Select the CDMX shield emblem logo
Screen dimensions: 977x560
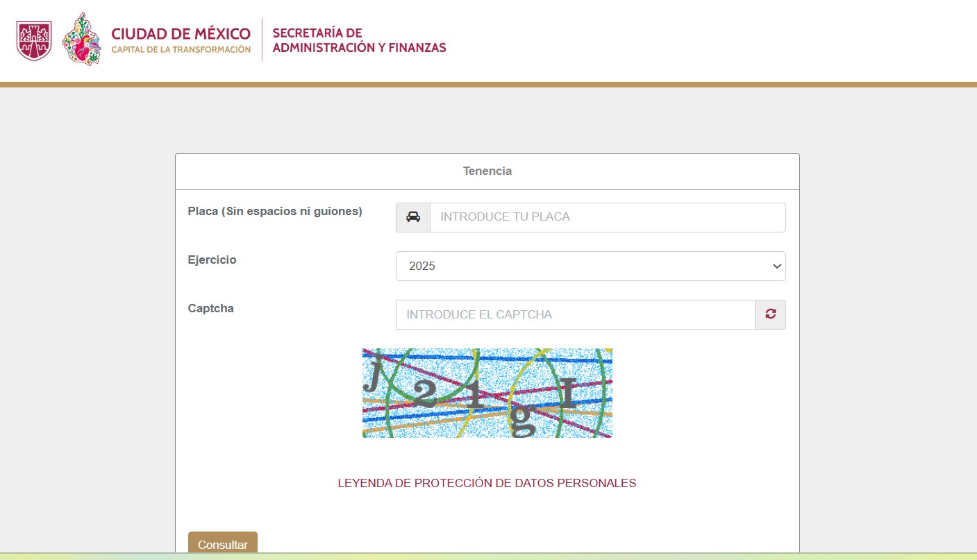coord(34,39)
